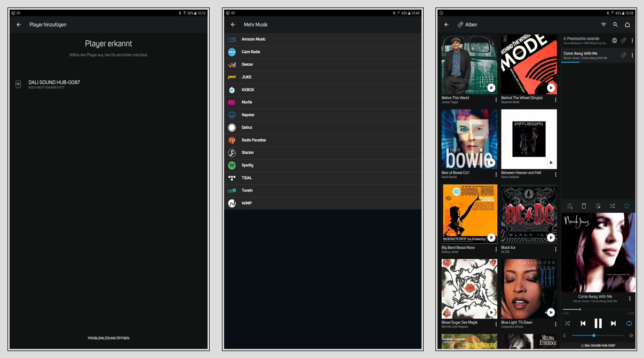
Task: Toggle repeat in the queue toolbar
Action: 626,206
